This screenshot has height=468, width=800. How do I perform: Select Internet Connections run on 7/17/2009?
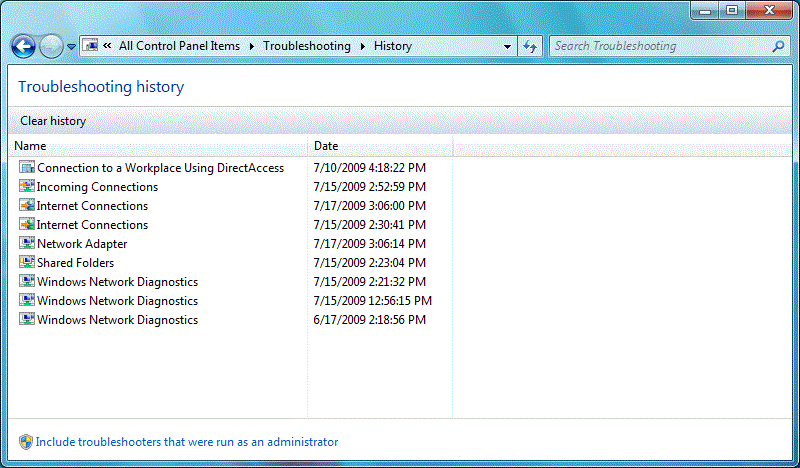pos(92,206)
